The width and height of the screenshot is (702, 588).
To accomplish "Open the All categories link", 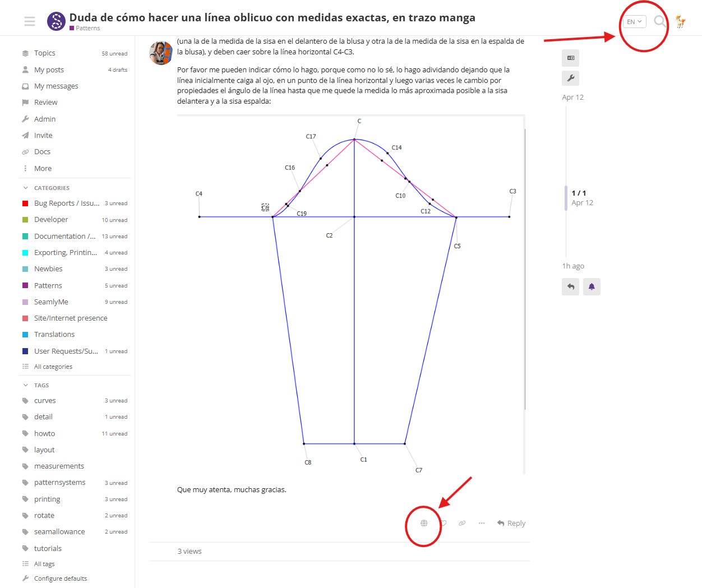I will pyautogui.click(x=53, y=367).
